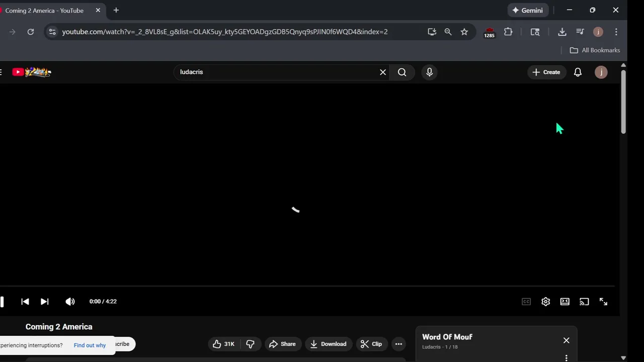Seek on the video progress bar
Screen dimensions: 644x362
point(307,286)
